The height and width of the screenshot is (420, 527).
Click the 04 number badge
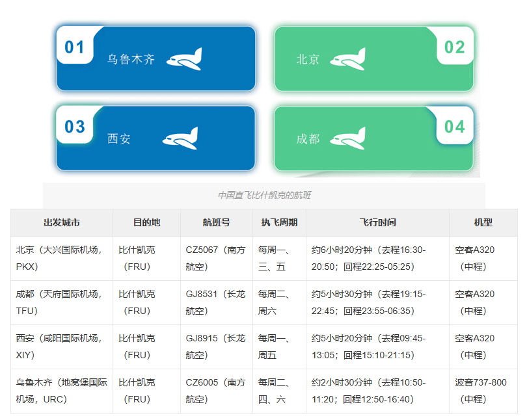(x=455, y=127)
